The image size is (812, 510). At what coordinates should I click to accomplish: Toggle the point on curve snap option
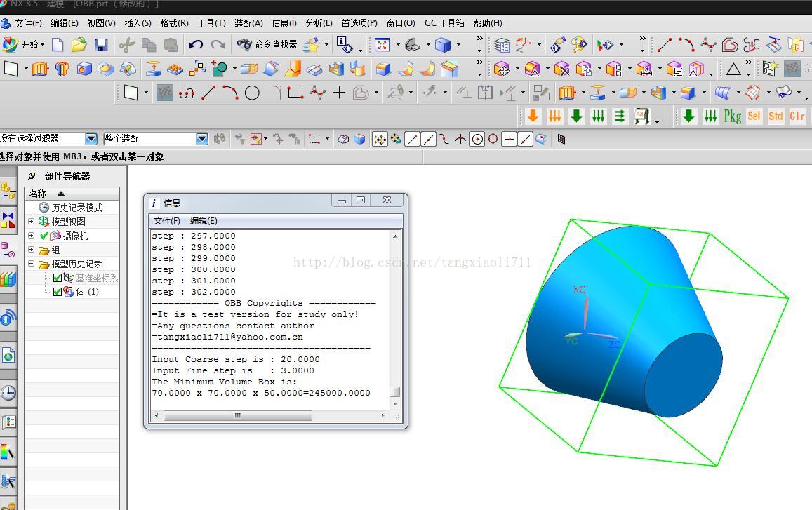pos(525,139)
